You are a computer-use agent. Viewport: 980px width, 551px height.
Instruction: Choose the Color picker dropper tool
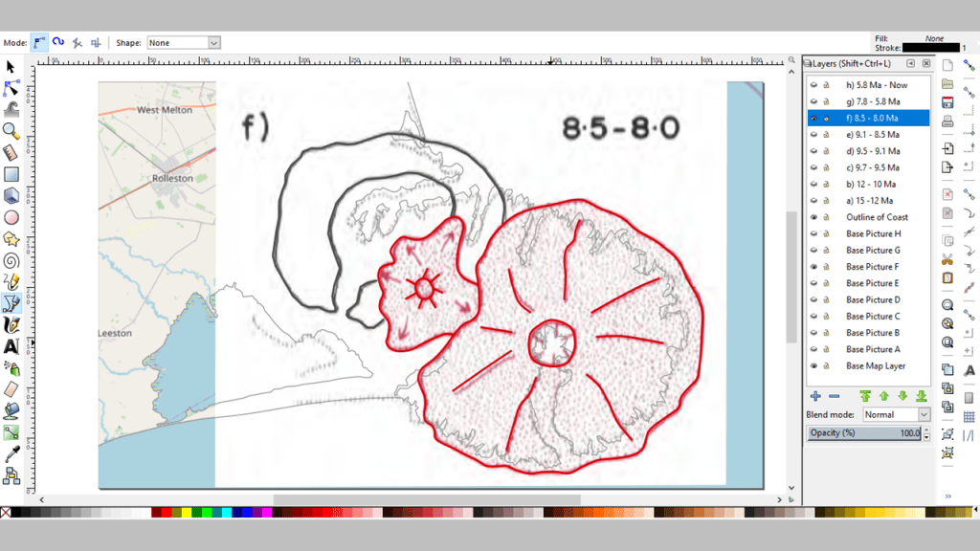click(x=11, y=453)
